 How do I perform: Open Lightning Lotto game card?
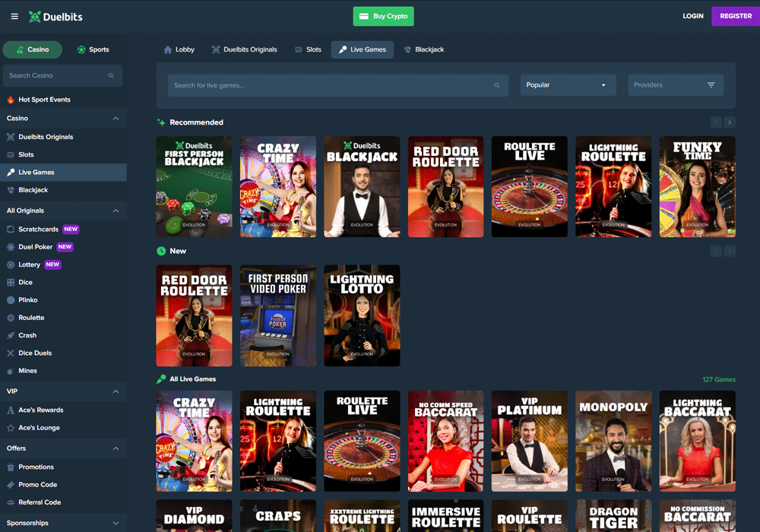(x=362, y=315)
